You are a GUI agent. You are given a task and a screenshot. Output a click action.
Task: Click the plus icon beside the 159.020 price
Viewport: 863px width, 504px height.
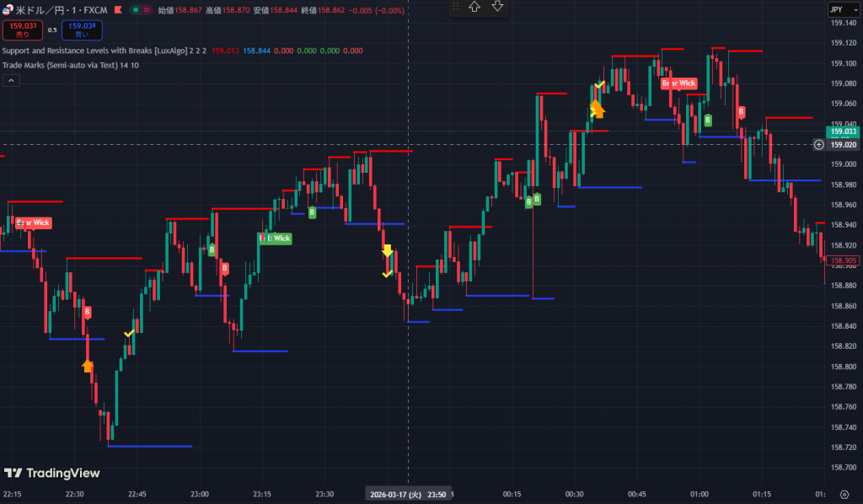point(818,145)
